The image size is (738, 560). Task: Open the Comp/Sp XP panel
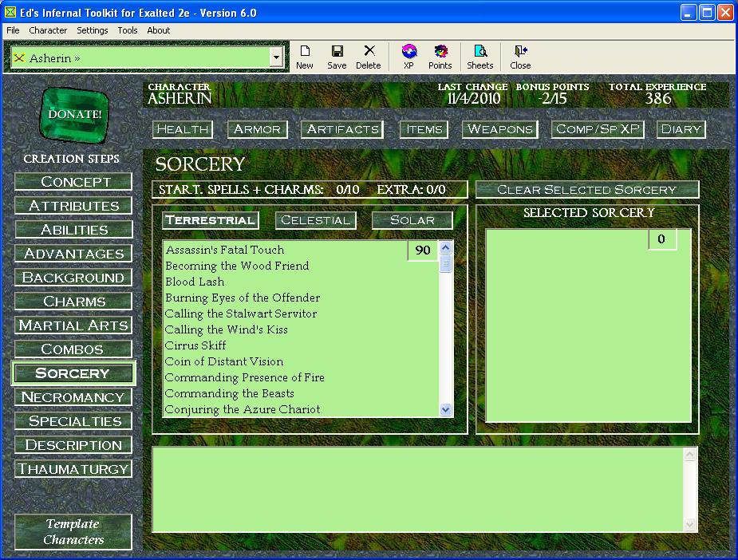pyautogui.click(x=598, y=129)
